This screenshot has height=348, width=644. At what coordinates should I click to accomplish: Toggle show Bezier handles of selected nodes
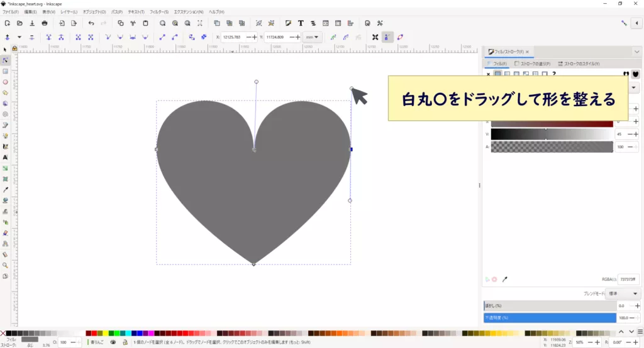click(x=387, y=37)
